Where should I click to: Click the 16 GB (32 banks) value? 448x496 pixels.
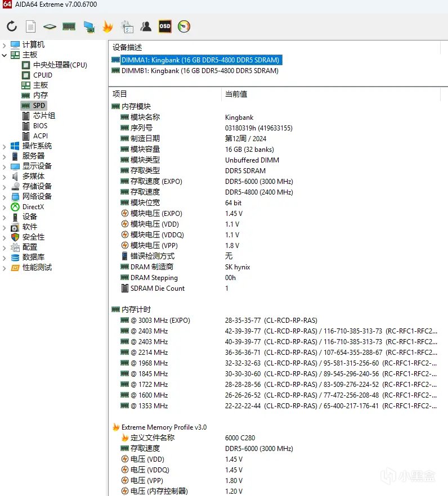pyautogui.click(x=249, y=150)
